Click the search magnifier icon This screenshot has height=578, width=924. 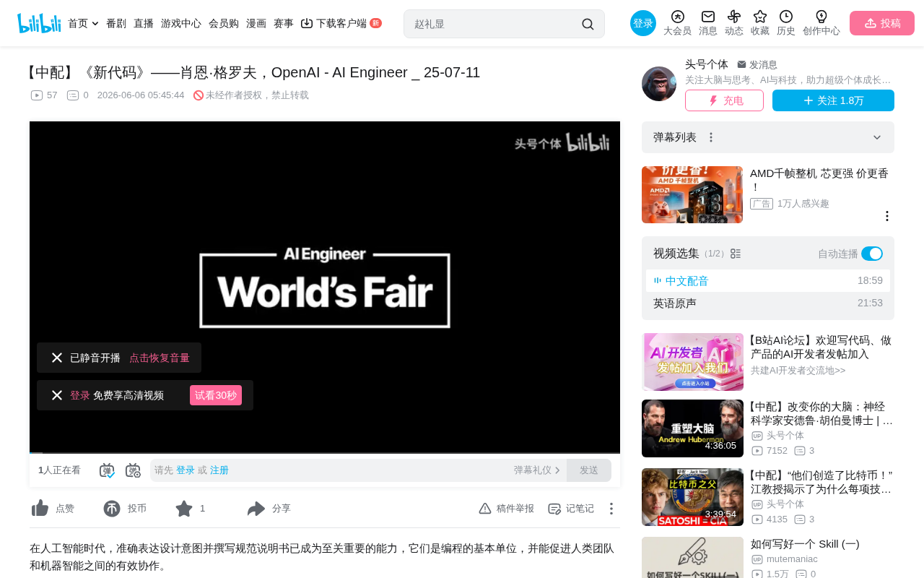pos(588,24)
